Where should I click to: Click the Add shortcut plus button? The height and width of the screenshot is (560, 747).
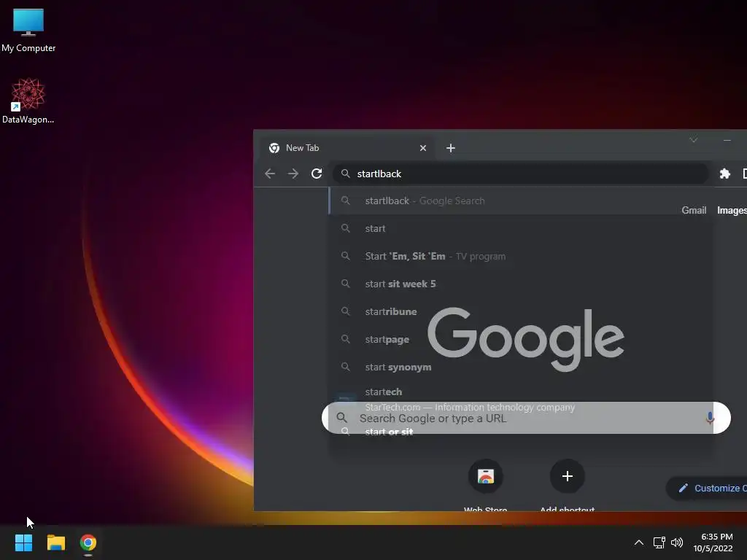pos(567,476)
